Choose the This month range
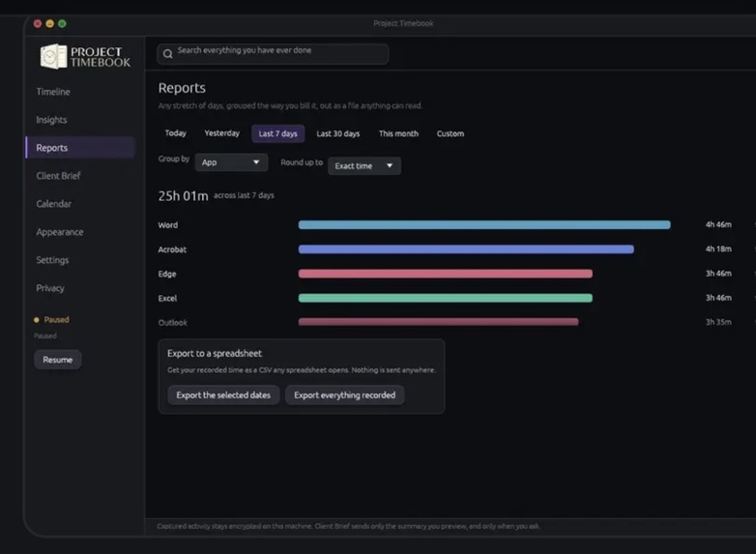The height and width of the screenshot is (554, 756). point(398,133)
